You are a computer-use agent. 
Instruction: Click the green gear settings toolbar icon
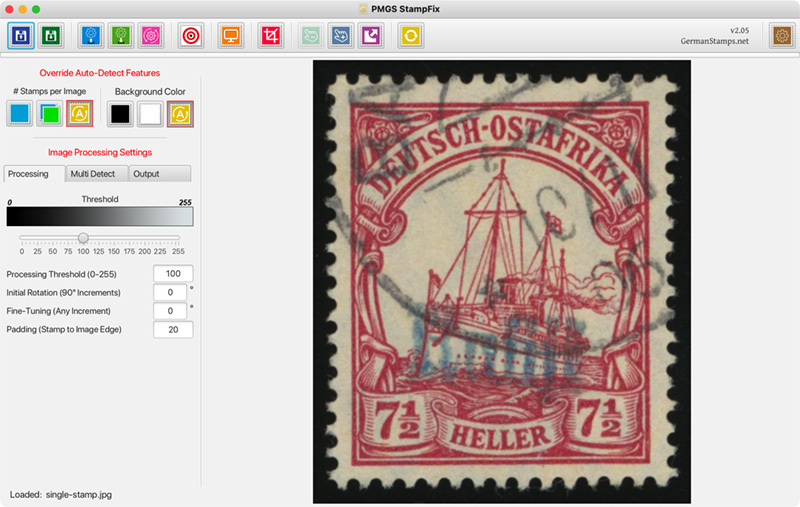(x=121, y=36)
